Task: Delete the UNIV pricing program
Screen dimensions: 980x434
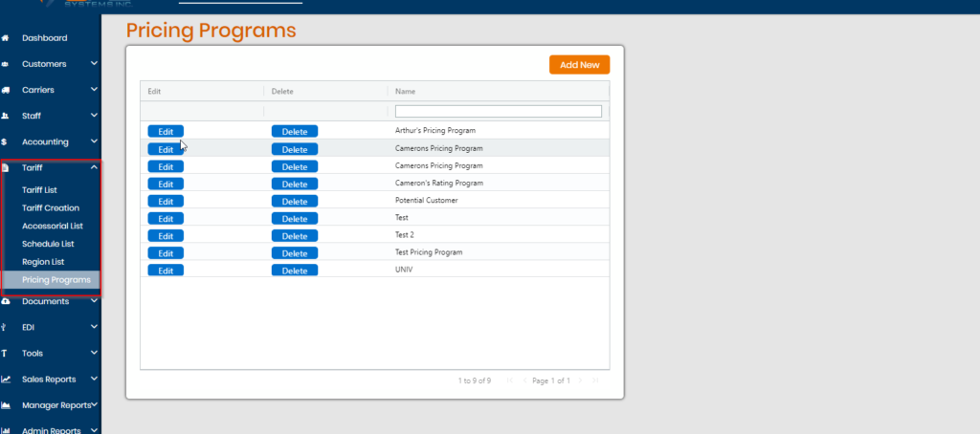Action: point(295,271)
